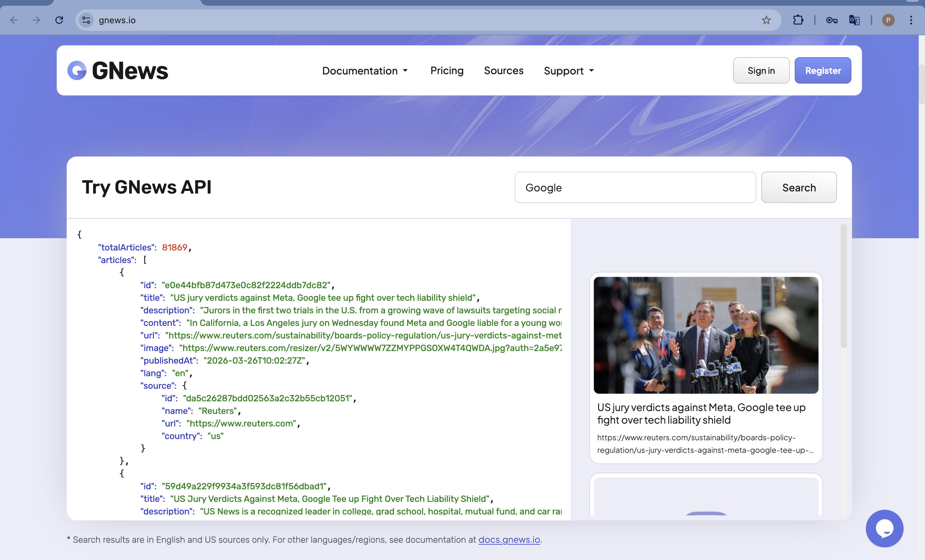Open the docs.gnews.io documentation link
The width and height of the screenshot is (925, 560).
[509, 540]
